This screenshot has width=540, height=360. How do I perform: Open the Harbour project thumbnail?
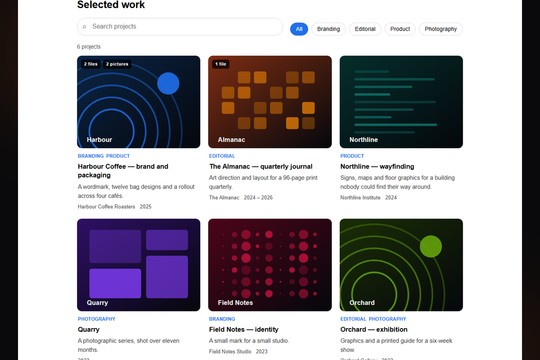pos(138,102)
